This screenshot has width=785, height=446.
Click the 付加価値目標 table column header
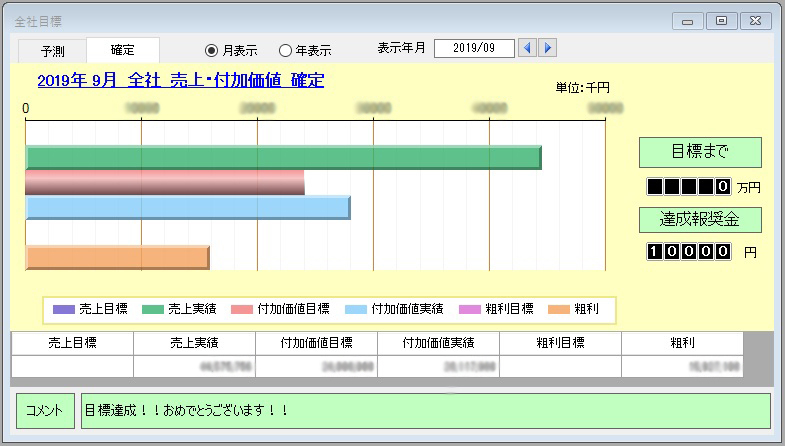(x=316, y=343)
